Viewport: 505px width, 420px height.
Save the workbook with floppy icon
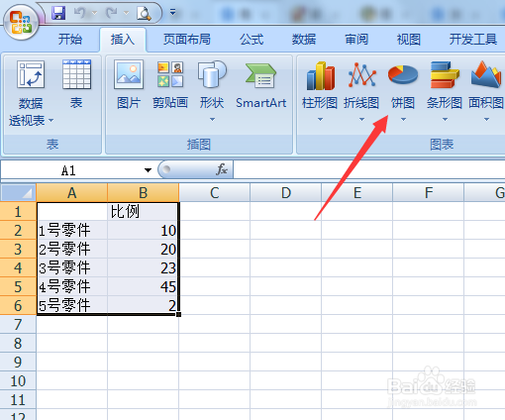coord(58,13)
